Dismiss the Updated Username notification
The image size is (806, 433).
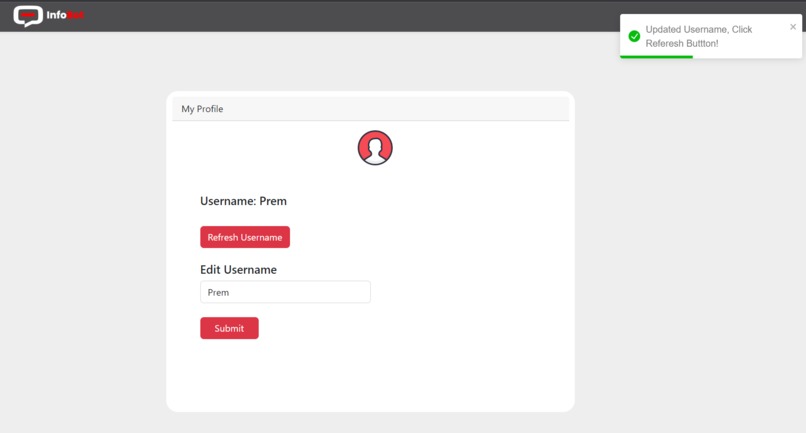(x=793, y=27)
